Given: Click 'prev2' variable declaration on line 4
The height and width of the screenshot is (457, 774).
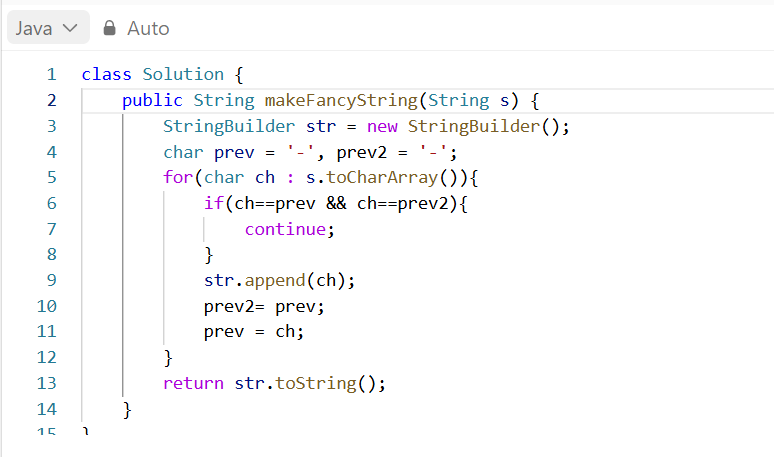Looking at the screenshot, I should 362,152.
